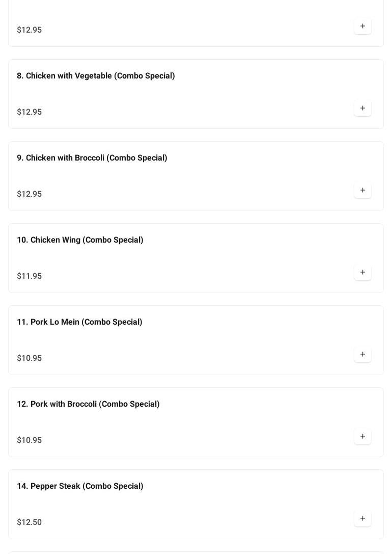392x554 pixels.
Task: Add the item listed above Chicken with Vegetable
Action: tap(362, 27)
